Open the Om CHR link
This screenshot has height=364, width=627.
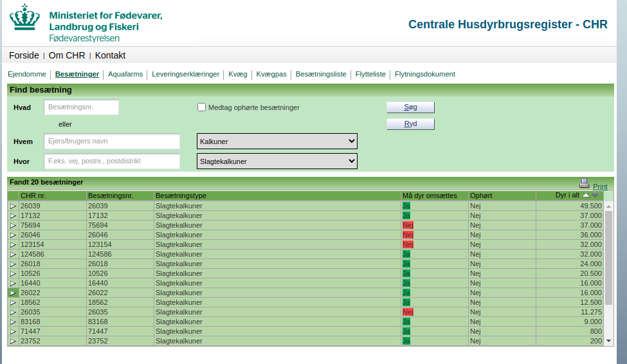(67, 55)
